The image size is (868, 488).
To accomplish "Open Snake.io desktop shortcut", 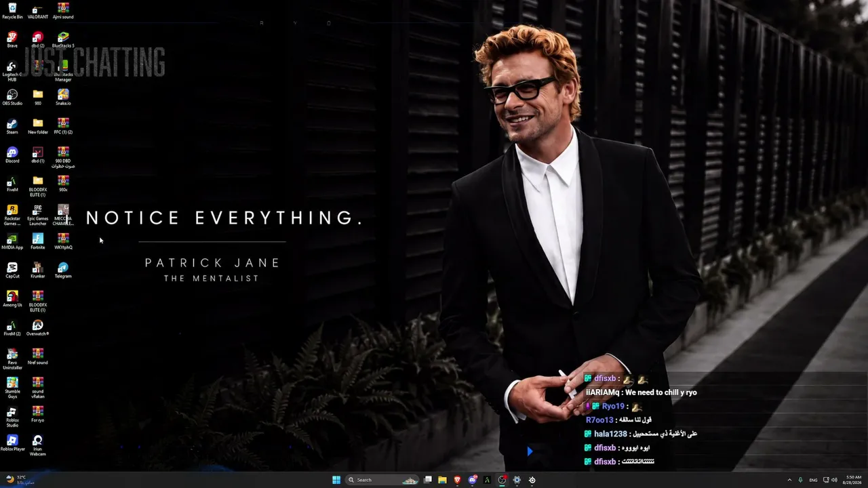I will 63,97.
